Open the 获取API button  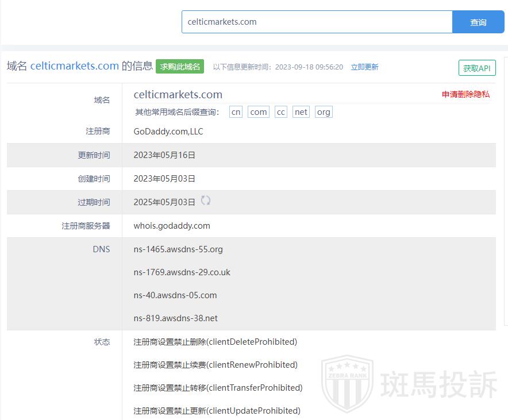click(x=477, y=68)
